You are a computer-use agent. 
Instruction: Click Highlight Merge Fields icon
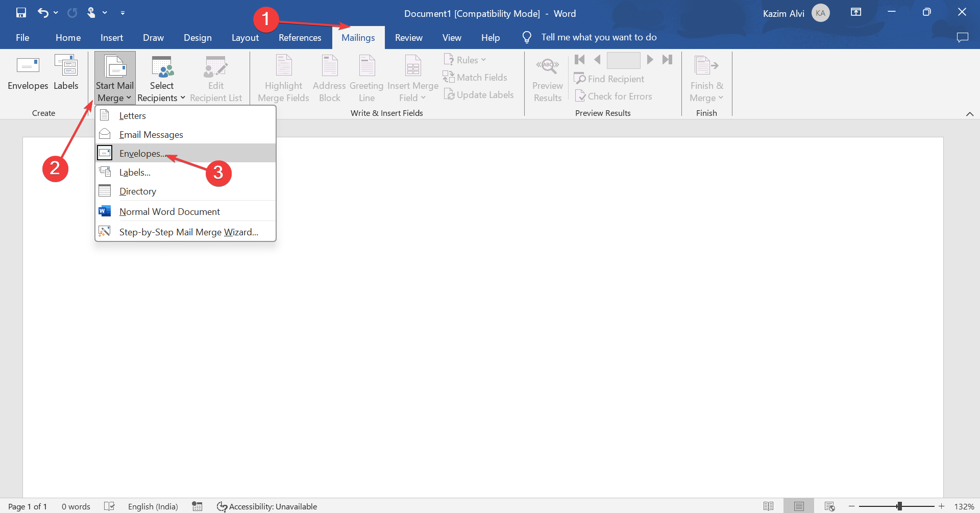(283, 66)
